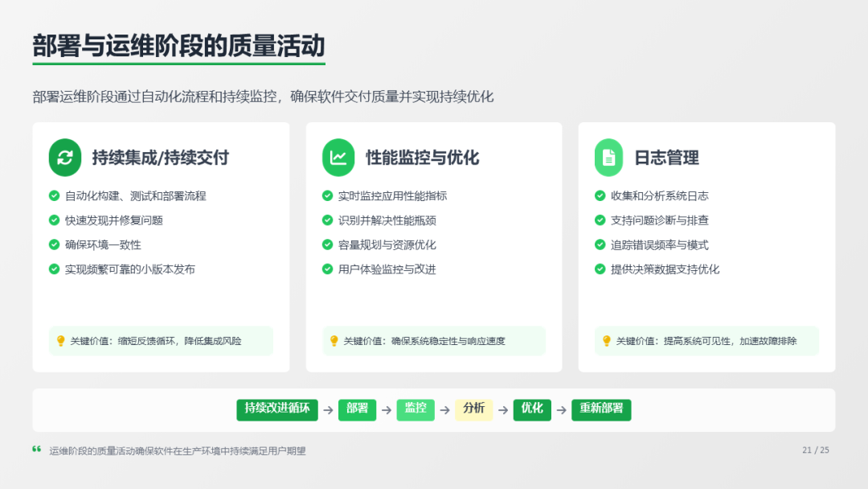Click the line chart icon beside 性能监控与优化
The height and width of the screenshot is (489, 868).
[x=338, y=158]
